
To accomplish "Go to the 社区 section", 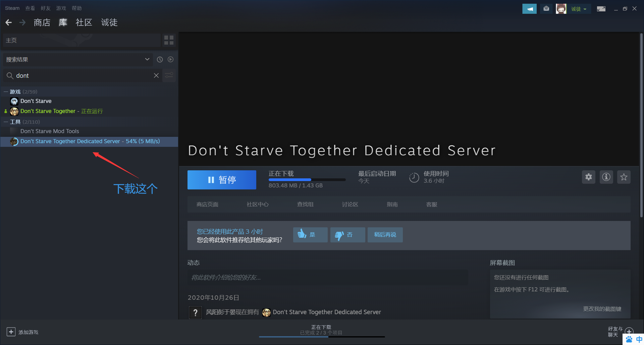I will pyautogui.click(x=84, y=22).
